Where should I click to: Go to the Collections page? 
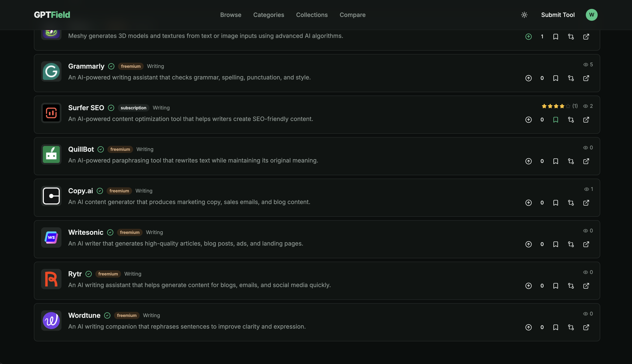[x=312, y=15]
